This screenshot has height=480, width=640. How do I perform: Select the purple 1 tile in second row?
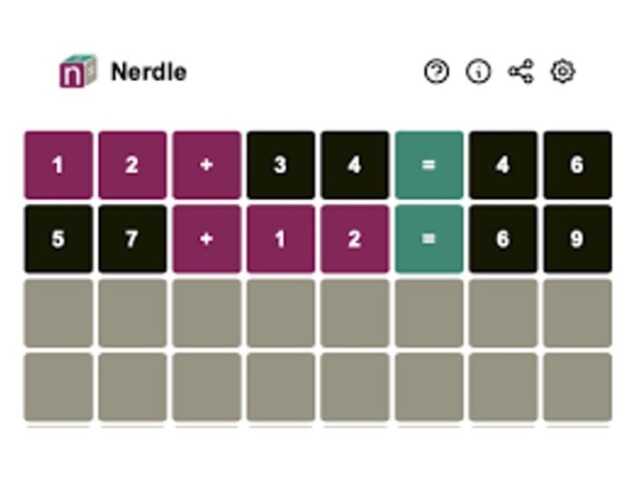pyautogui.click(x=280, y=239)
